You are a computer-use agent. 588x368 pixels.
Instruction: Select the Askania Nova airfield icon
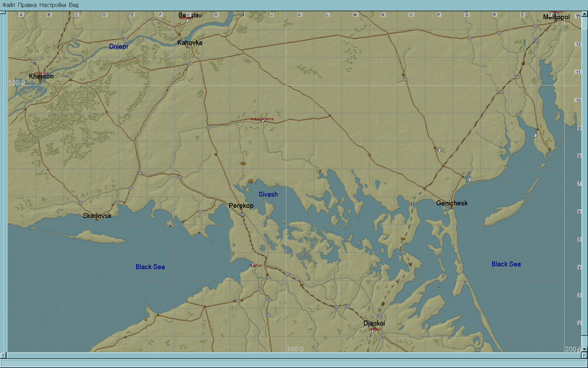263,120
